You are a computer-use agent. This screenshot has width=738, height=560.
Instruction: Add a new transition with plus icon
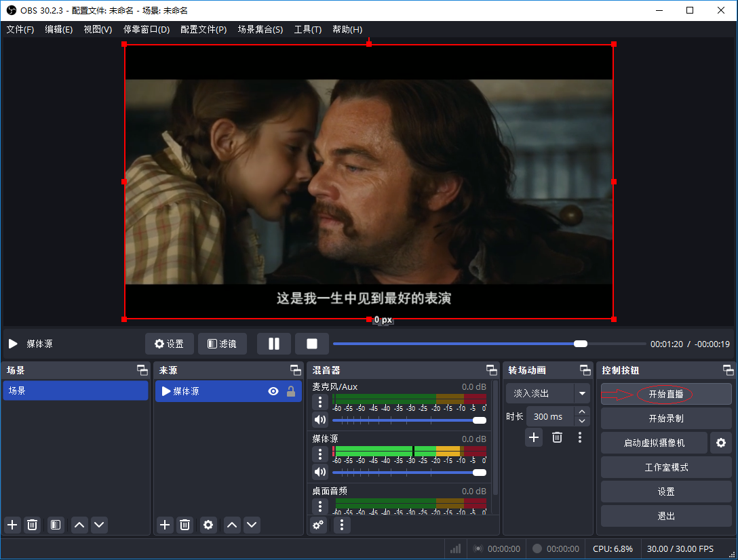pyautogui.click(x=534, y=437)
